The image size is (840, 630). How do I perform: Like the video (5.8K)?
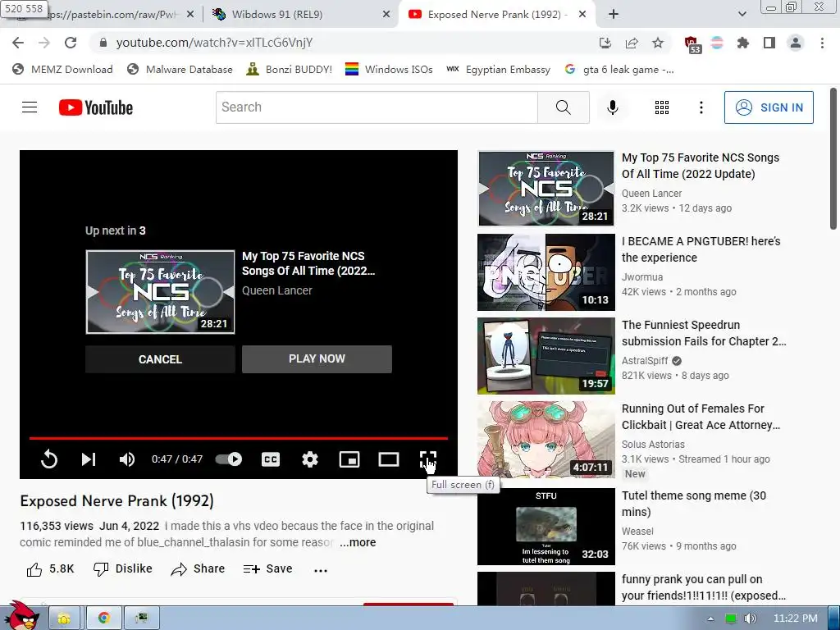click(x=50, y=569)
